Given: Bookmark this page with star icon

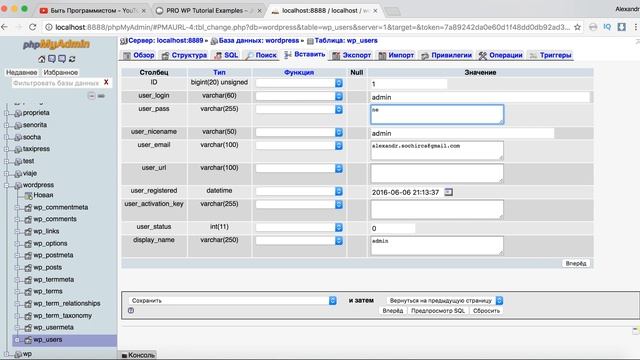Looking at the screenshot, I should tap(577, 27).
